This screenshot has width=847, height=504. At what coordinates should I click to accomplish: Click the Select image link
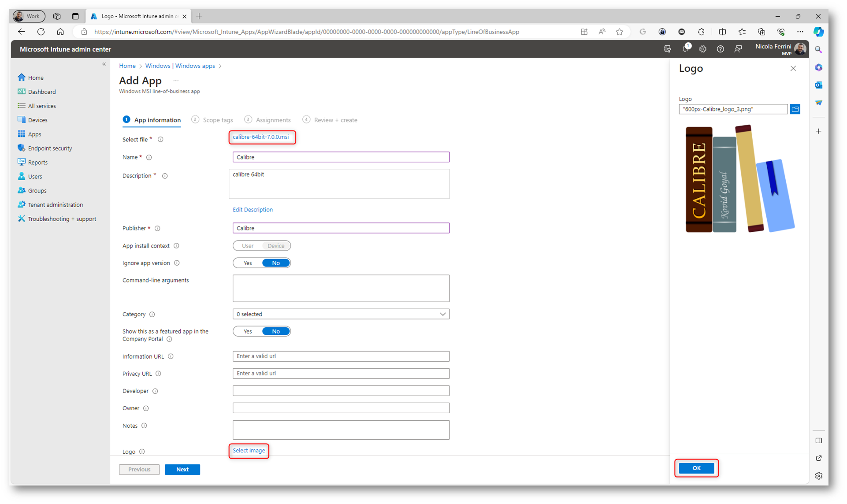(x=249, y=450)
